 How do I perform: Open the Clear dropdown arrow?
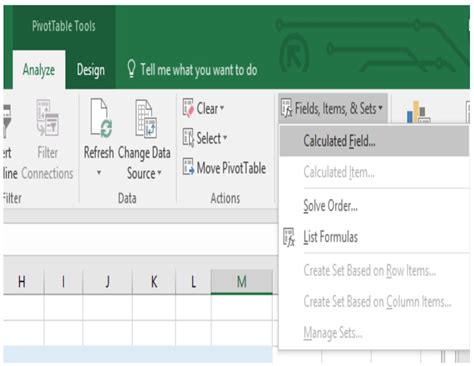coord(222,108)
